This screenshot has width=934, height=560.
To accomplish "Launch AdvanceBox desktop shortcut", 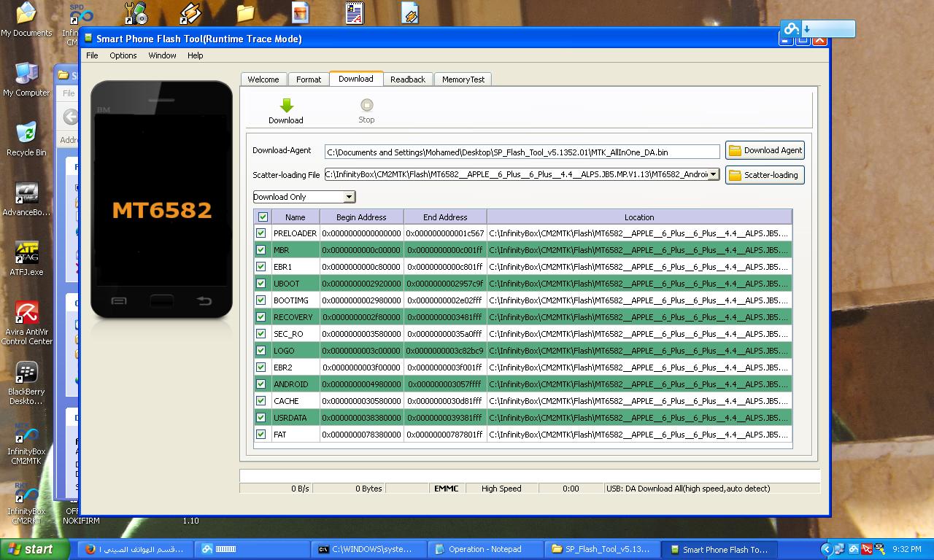I will (x=26, y=192).
